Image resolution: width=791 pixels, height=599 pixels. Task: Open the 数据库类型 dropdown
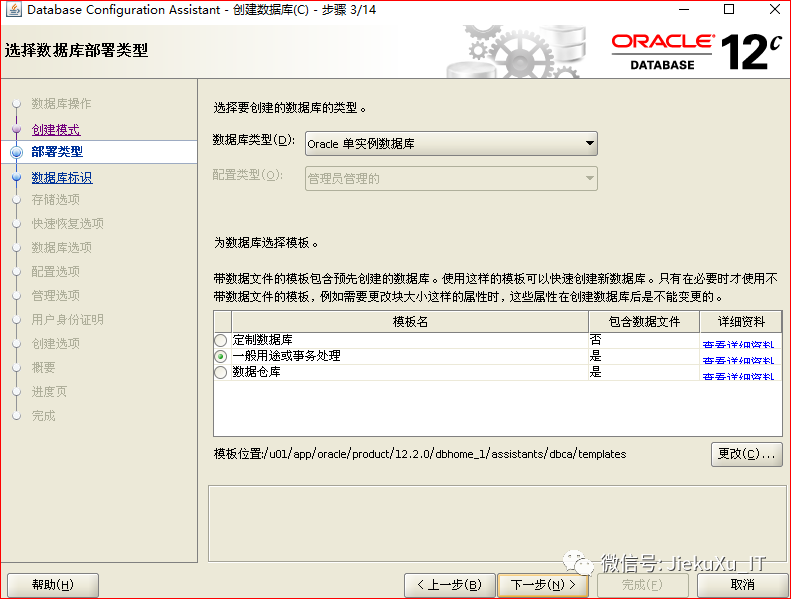451,144
